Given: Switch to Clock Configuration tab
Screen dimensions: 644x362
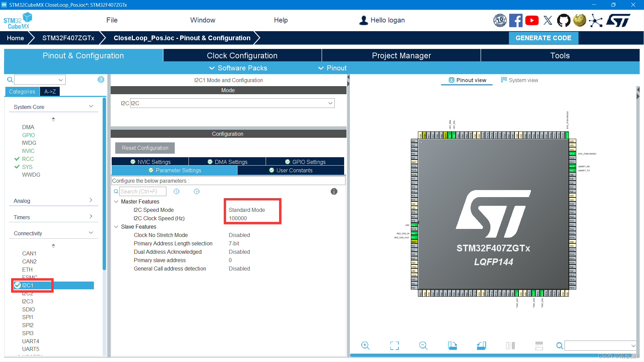Looking at the screenshot, I should click(242, 56).
